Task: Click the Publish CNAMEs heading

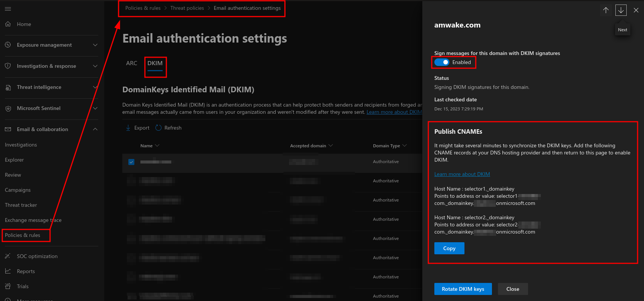Action: (458, 131)
